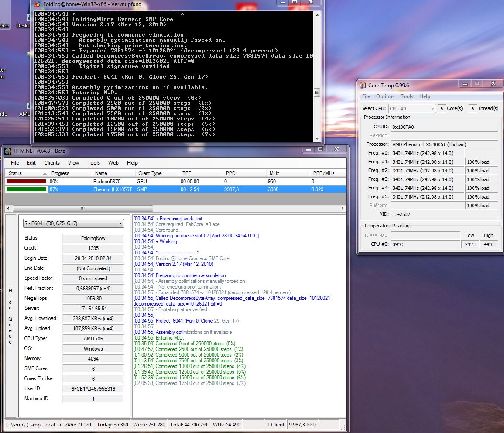This screenshot has width=504, height=433.
Task: Open the Edit menu in HFM.NET
Action: tap(31, 163)
